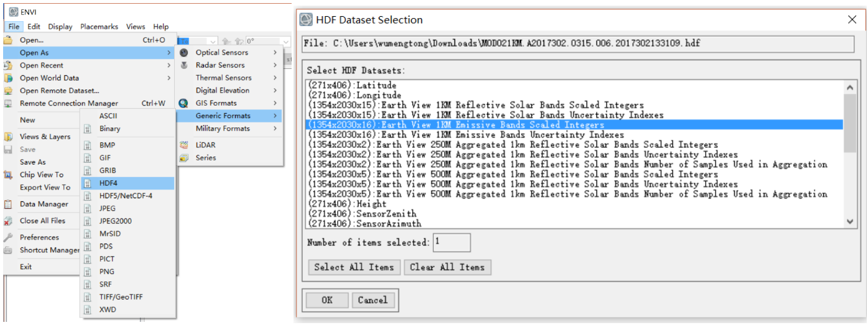Select the ASCII format entry
This screenshot has height=325, width=868.
(x=108, y=116)
